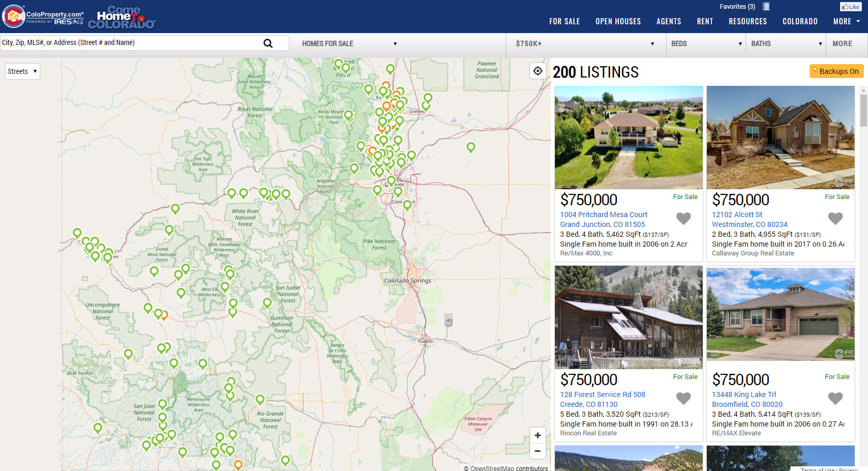This screenshot has height=471, width=868.
Task: Click the search magnifying glass icon
Action: pos(268,43)
